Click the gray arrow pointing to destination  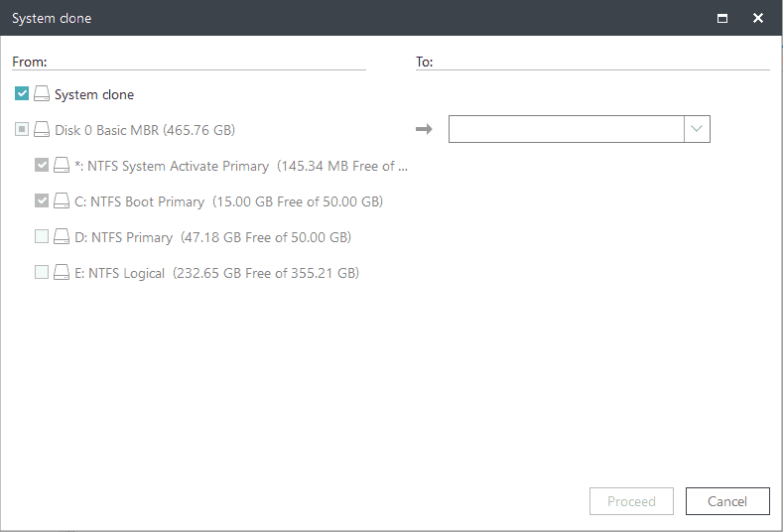click(x=424, y=130)
